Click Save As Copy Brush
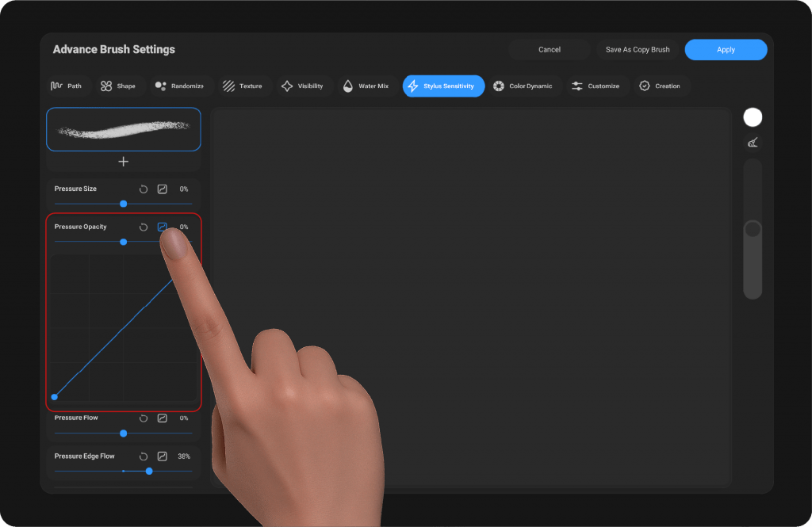 [x=638, y=50]
